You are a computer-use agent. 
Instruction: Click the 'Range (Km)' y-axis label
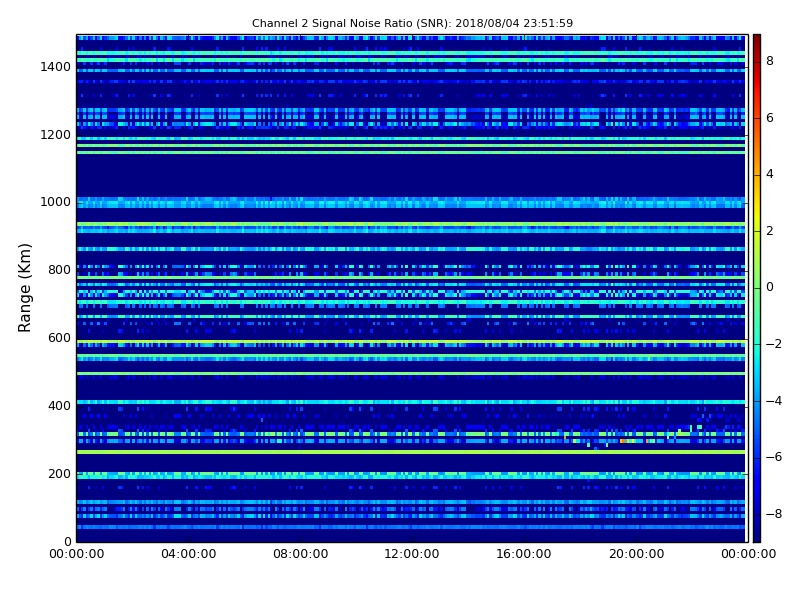tap(24, 288)
